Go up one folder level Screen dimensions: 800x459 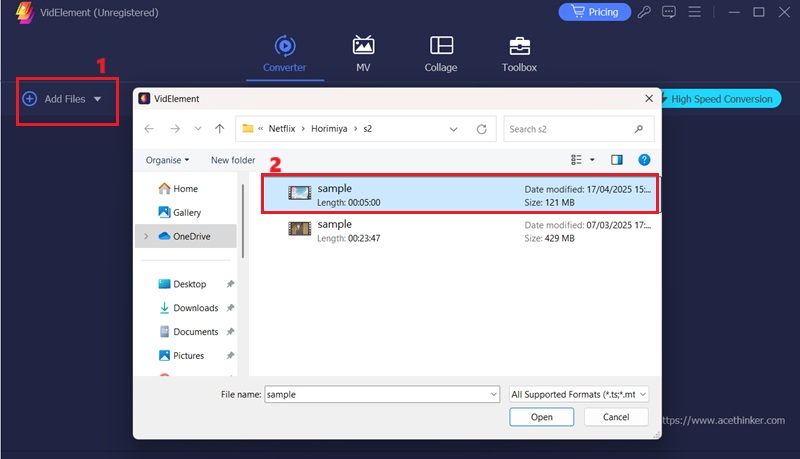(x=219, y=129)
